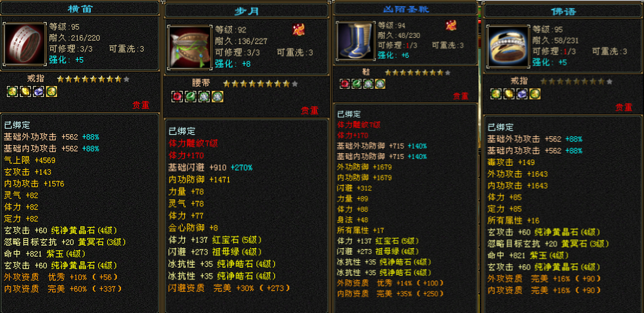The image size is (644, 313).
Task: Click the red flame emblem beside the boots
Action: pyautogui.click(x=451, y=25)
